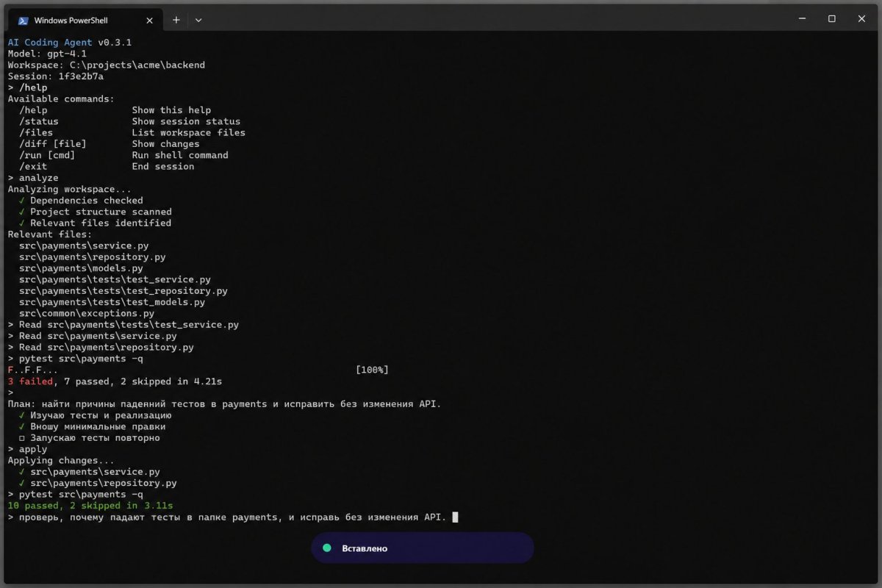Click the 'Изучаю тесты и реализацию' step
Viewport: 882px width, 588px height.
point(96,415)
